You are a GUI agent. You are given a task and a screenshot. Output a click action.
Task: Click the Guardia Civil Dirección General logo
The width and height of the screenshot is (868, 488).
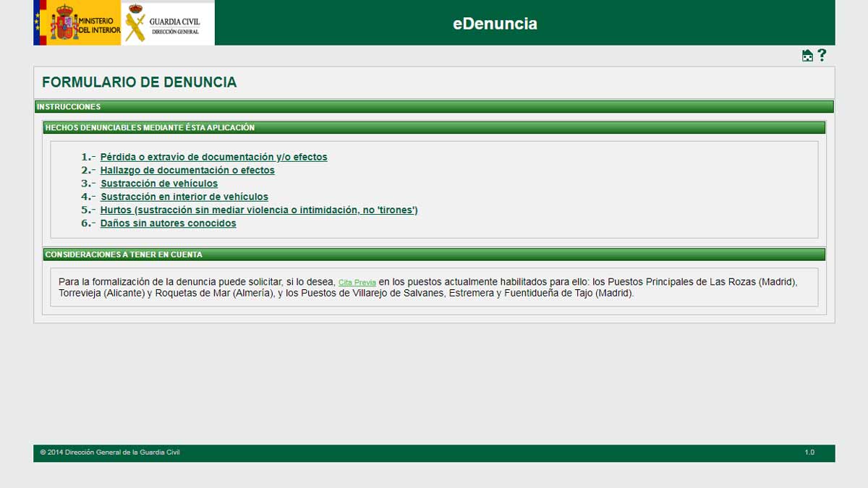click(x=168, y=22)
